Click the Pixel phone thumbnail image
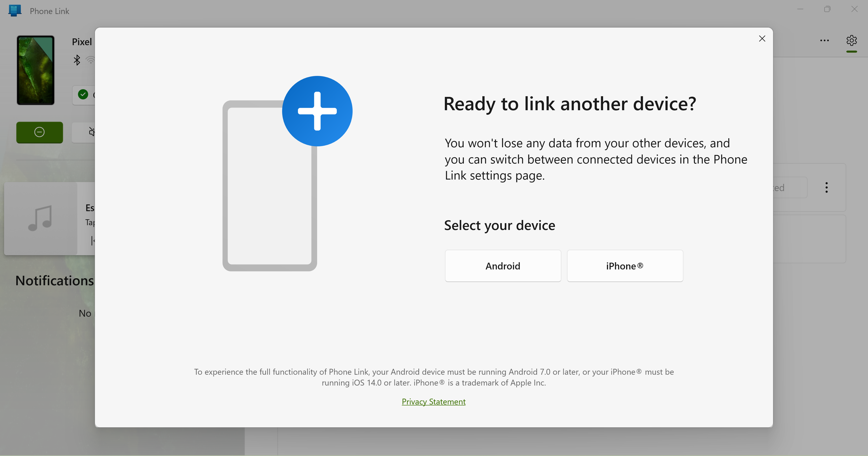The width and height of the screenshot is (868, 456). point(36,70)
